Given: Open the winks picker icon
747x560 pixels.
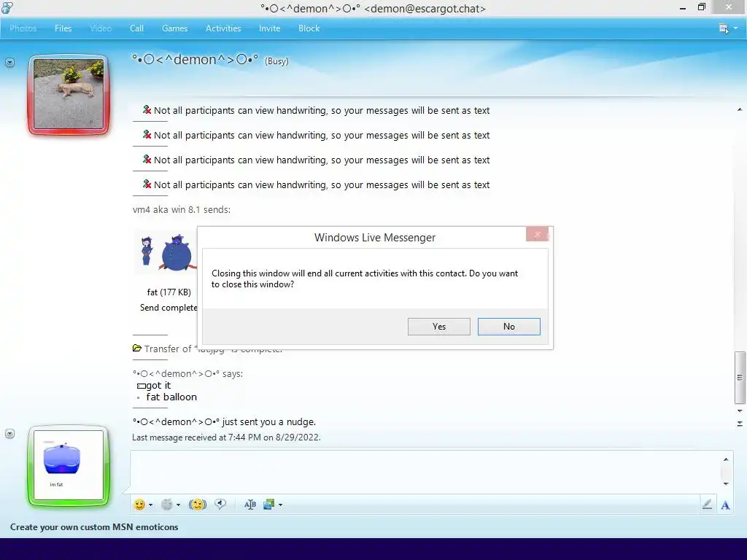Looking at the screenshot, I should 166,505.
